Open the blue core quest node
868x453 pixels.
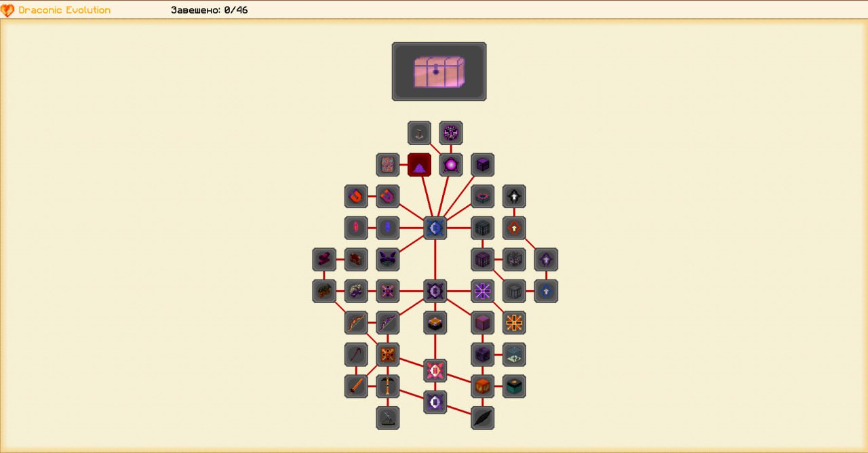435,228
